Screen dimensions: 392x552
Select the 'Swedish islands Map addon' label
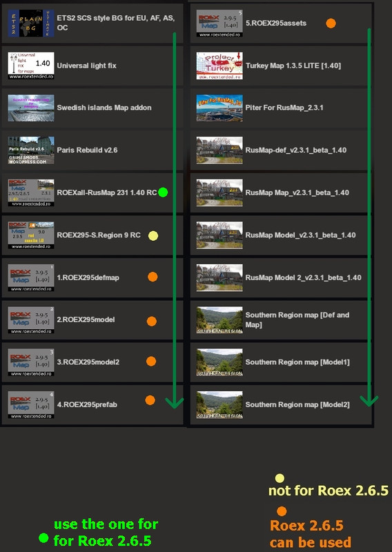[x=104, y=108]
